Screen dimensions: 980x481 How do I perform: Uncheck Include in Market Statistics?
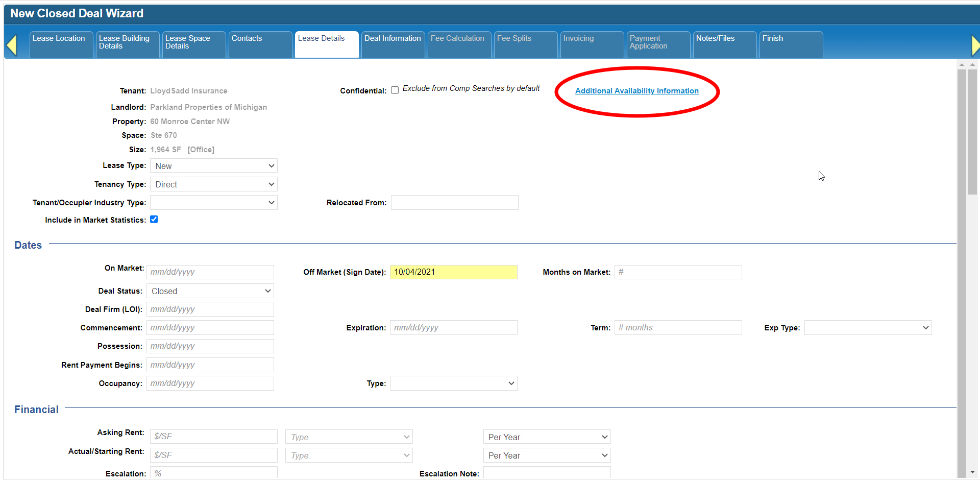[x=154, y=220]
